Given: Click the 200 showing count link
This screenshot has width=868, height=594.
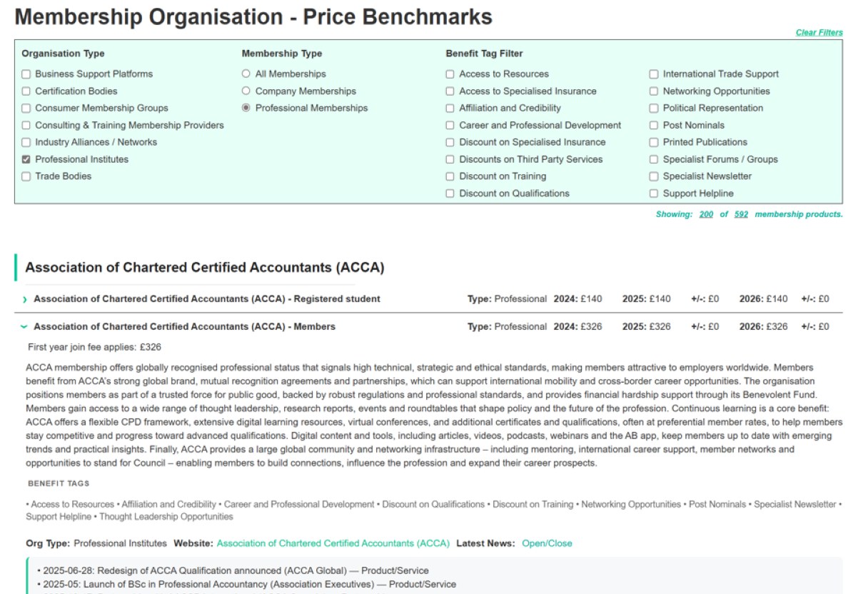Looking at the screenshot, I should (706, 214).
